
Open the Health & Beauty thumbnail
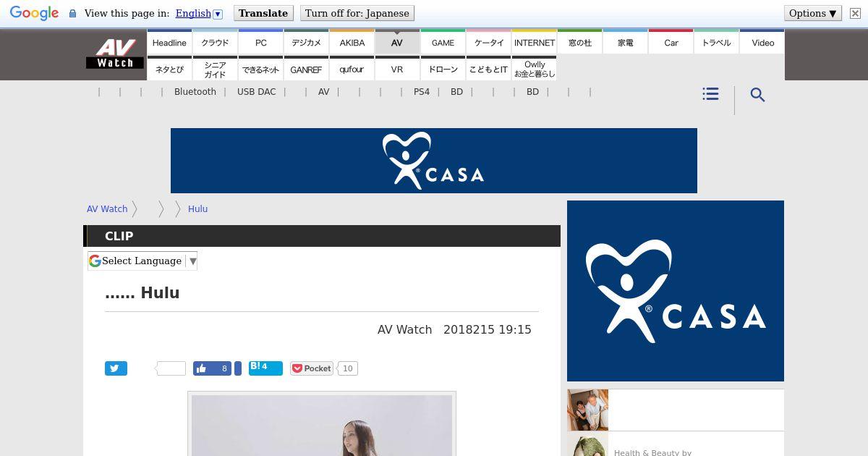[x=587, y=444]
